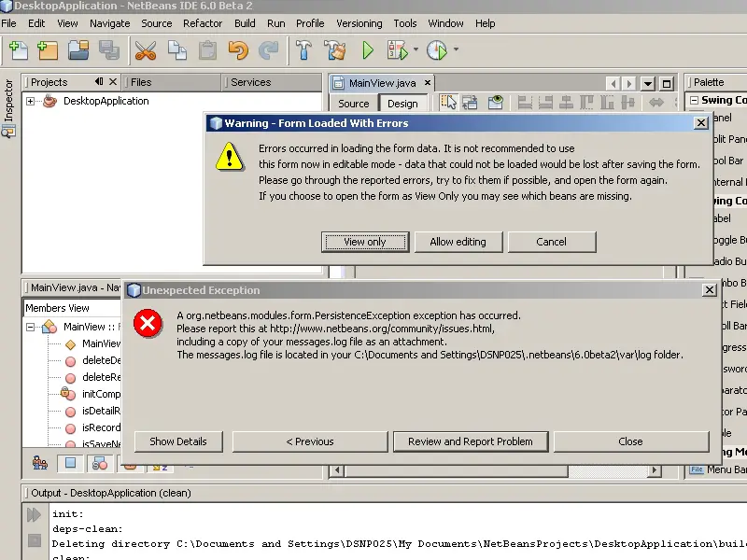Click the rerun icon in Output panel

[34, 515]
